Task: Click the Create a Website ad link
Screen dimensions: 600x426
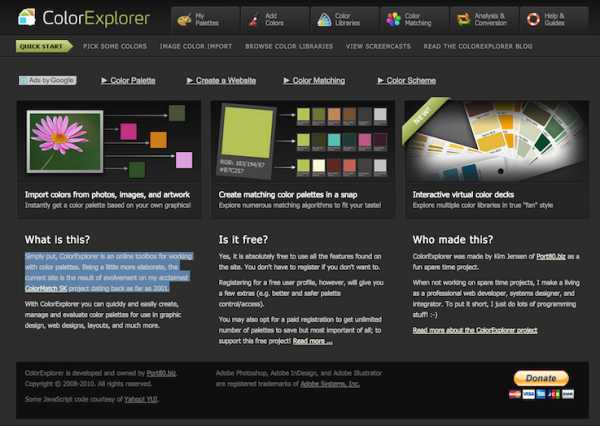Action: (x=227, y=80)
